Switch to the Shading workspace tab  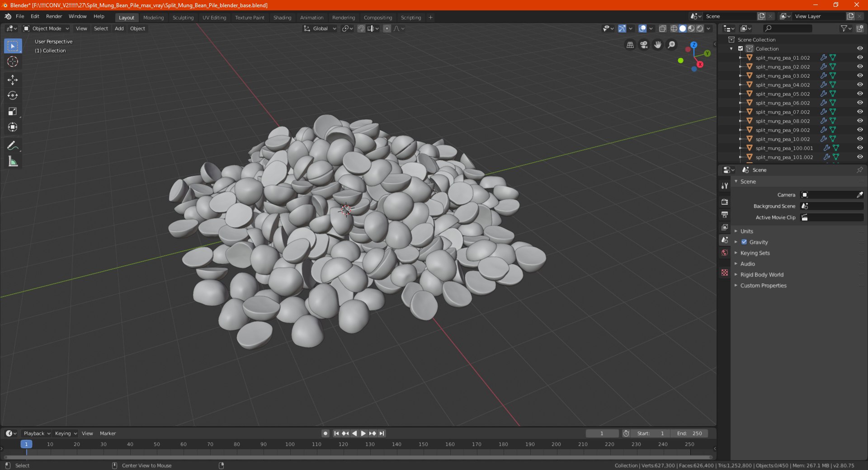tap(282, 18)
